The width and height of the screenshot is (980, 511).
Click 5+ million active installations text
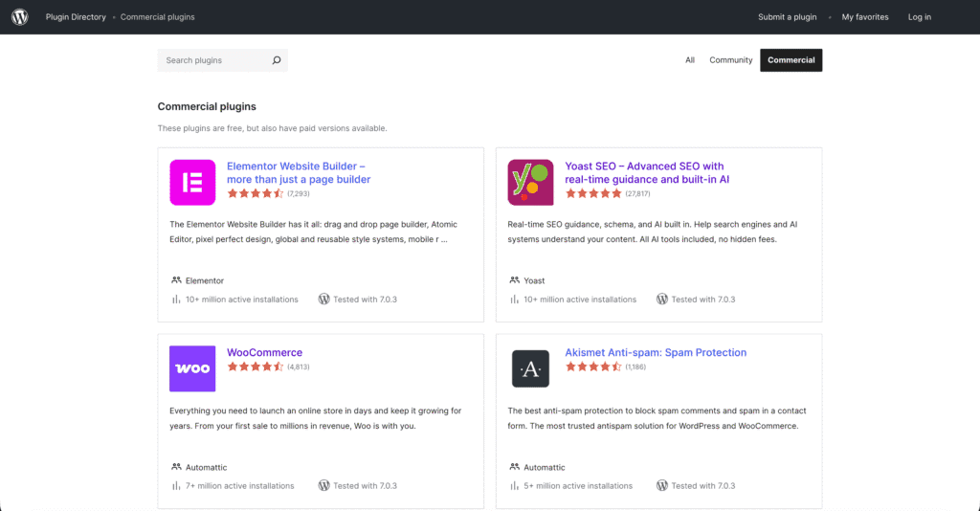click(578, 485)
